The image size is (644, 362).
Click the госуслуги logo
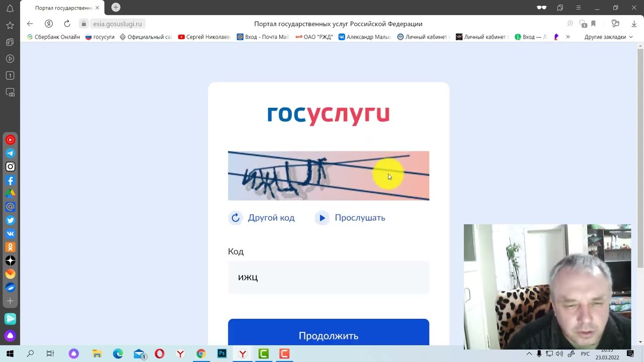click(329, 115)
